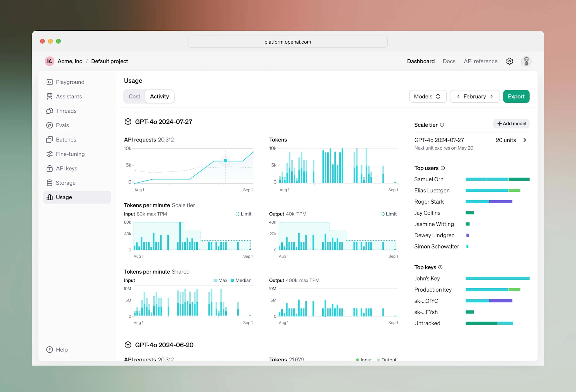The width and height of the screenshot is (576, 392).
Task: Select the Threads sidebar icon
Action: point(49,111)
